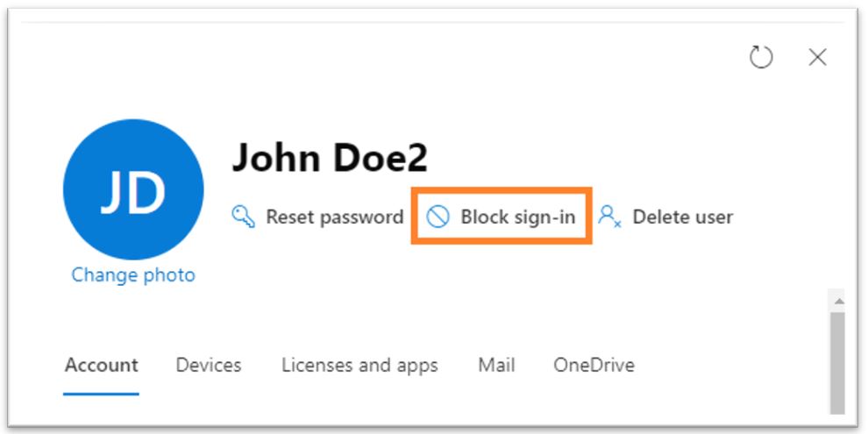Screen dimensions: 868x434
Task: Open the Change photo link
Action: (133, 274)
